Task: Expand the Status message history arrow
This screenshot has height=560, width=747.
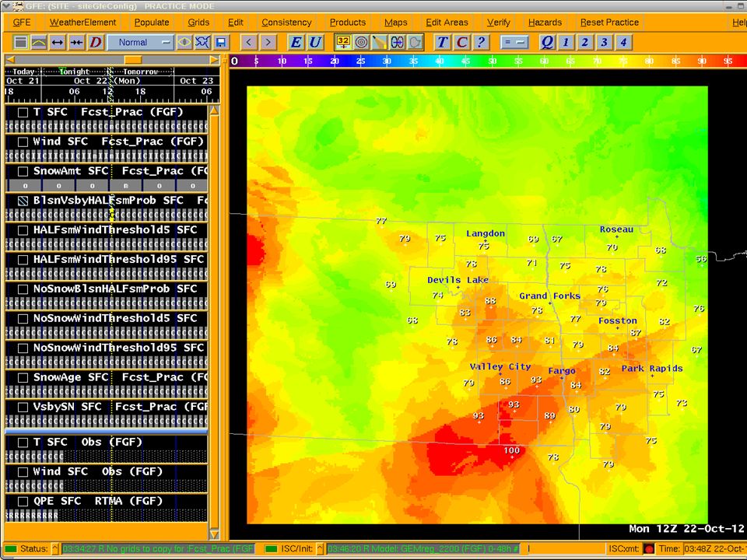Action: (x=54, y=548)
